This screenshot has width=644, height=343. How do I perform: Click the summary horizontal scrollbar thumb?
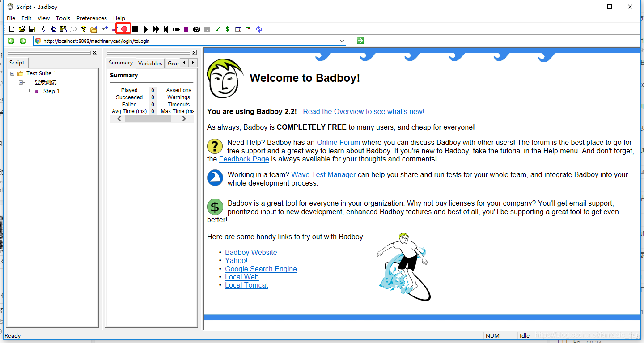(x=148, y=119)
